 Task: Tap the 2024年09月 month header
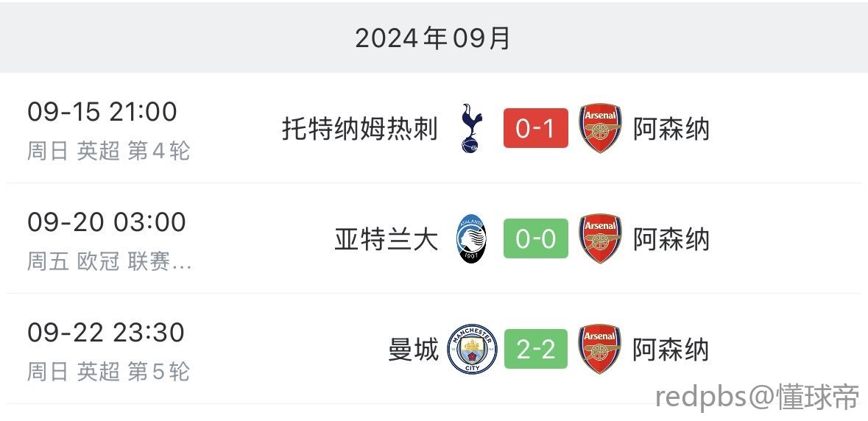[433, 38]
